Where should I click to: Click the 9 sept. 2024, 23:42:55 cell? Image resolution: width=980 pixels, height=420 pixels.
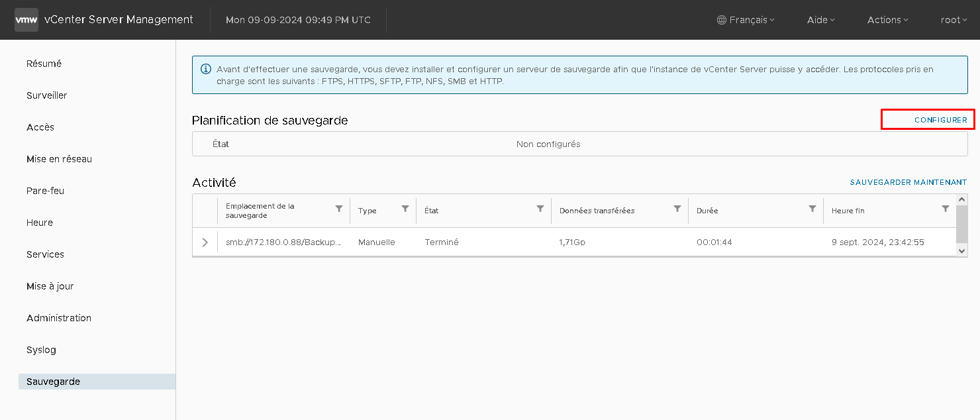(878, 242)
